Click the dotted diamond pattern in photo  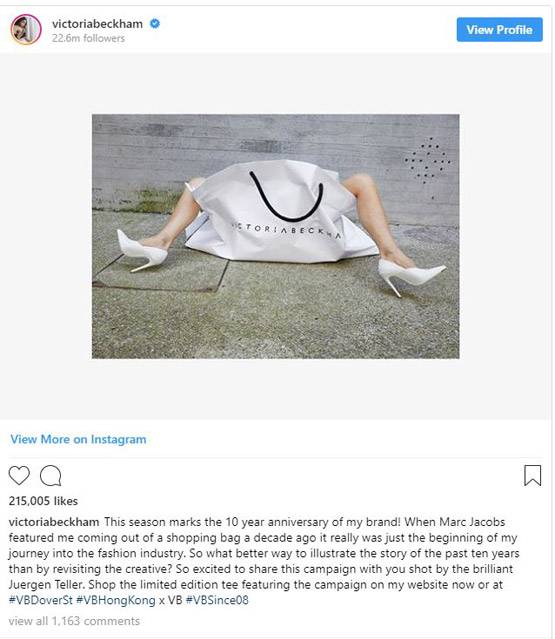(x=427, y=160)
